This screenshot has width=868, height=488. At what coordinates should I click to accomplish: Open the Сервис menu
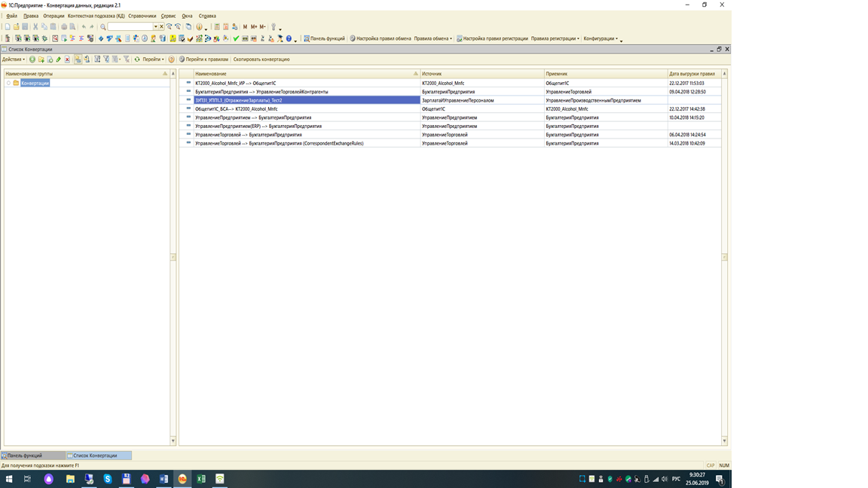pos(168,16)
